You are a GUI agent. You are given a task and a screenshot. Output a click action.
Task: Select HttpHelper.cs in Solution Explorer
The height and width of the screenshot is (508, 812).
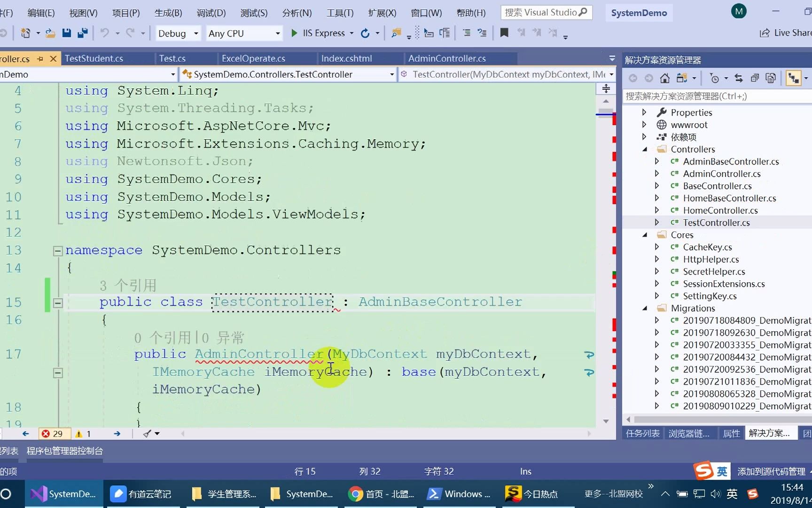(711, 260)
